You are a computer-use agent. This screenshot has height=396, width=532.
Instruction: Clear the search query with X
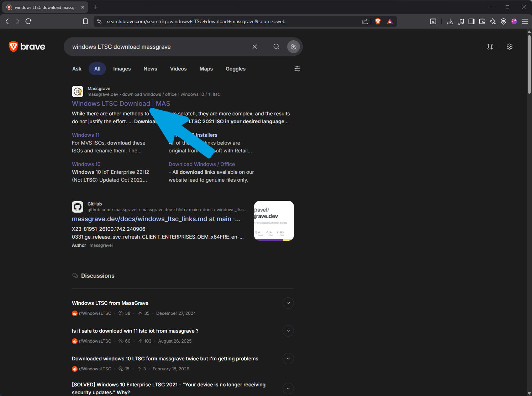255,47
